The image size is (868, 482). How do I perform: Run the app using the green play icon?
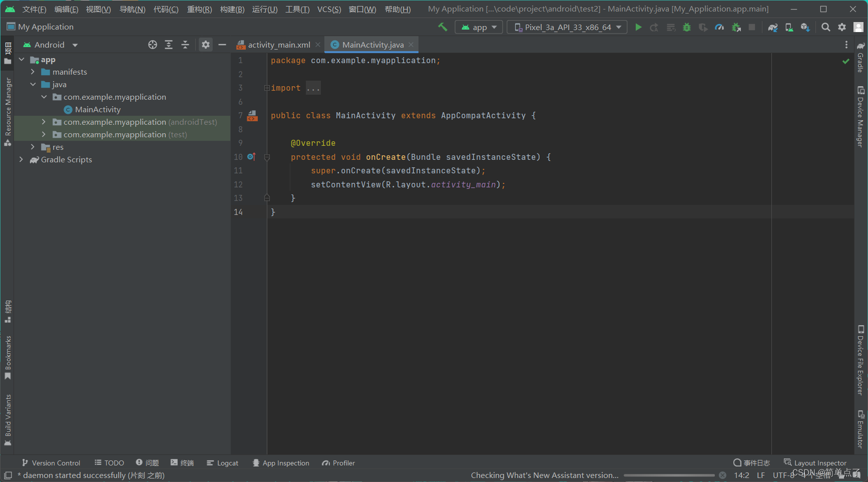(x=638, y=27)
